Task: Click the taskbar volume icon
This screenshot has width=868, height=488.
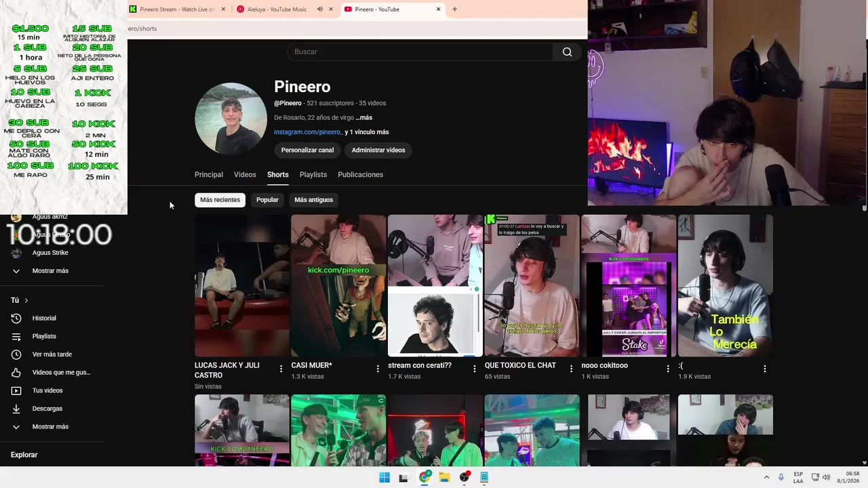Action: pyautogui.click(x=826, y=477)
